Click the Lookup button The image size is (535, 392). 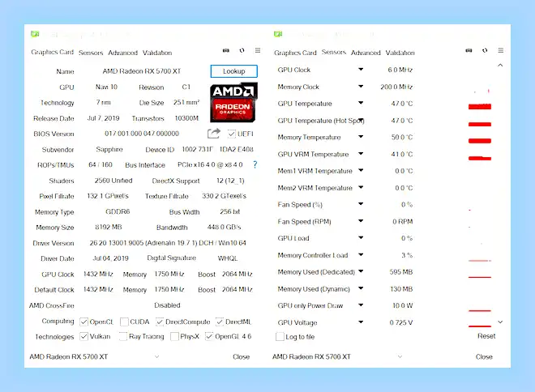click(x=234, y=71)
